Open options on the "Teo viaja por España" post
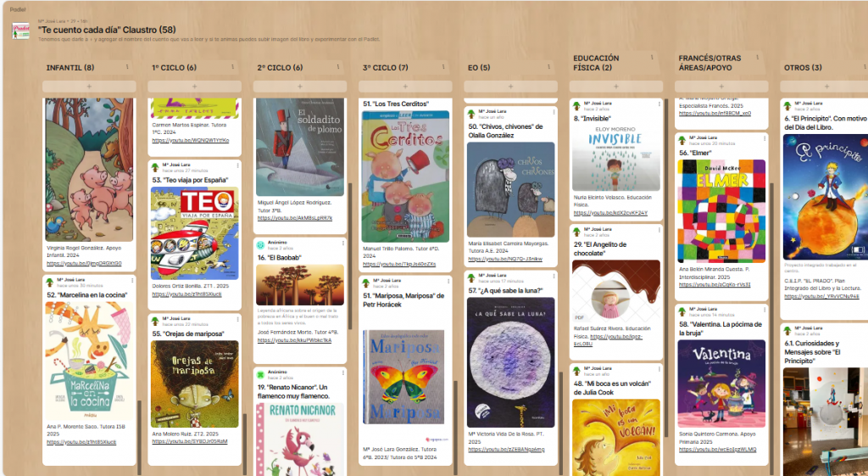The image size is (868, 476). point(237,166)
